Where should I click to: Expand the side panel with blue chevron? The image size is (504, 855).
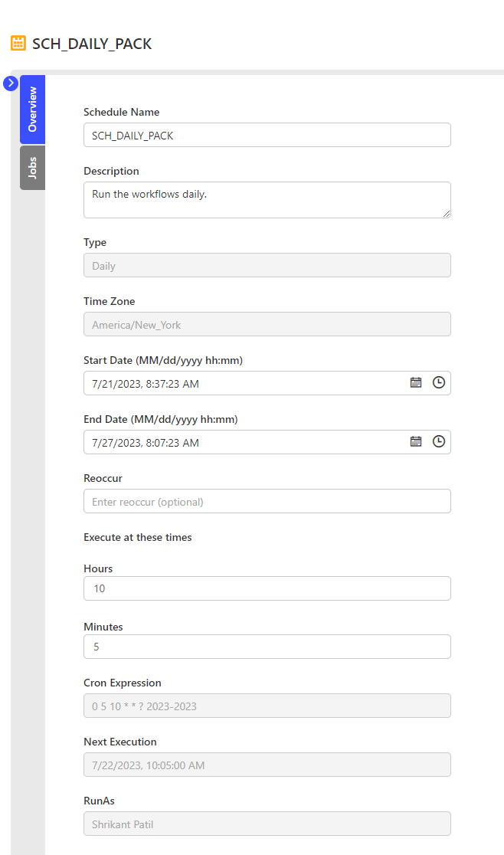pos(11,83)
